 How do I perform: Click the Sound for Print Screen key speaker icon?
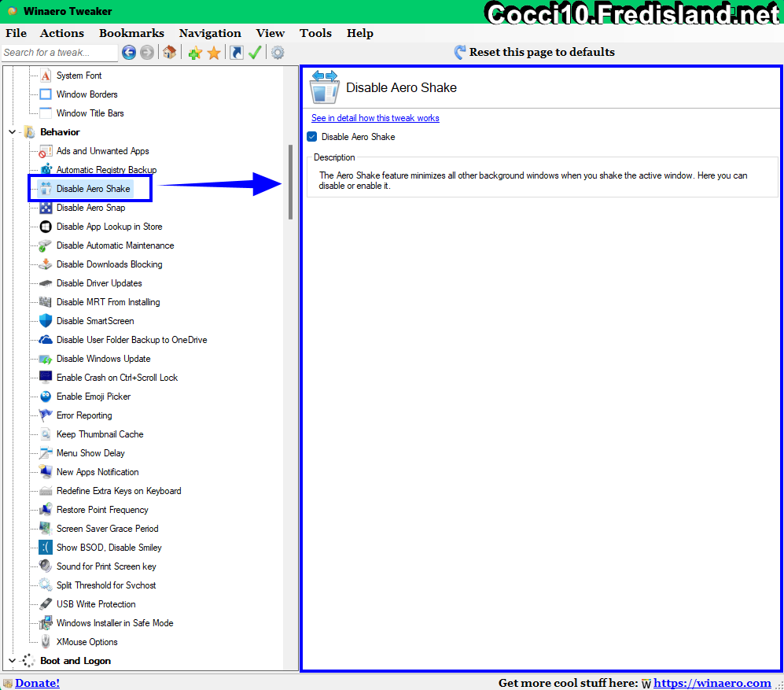[46, 566]
